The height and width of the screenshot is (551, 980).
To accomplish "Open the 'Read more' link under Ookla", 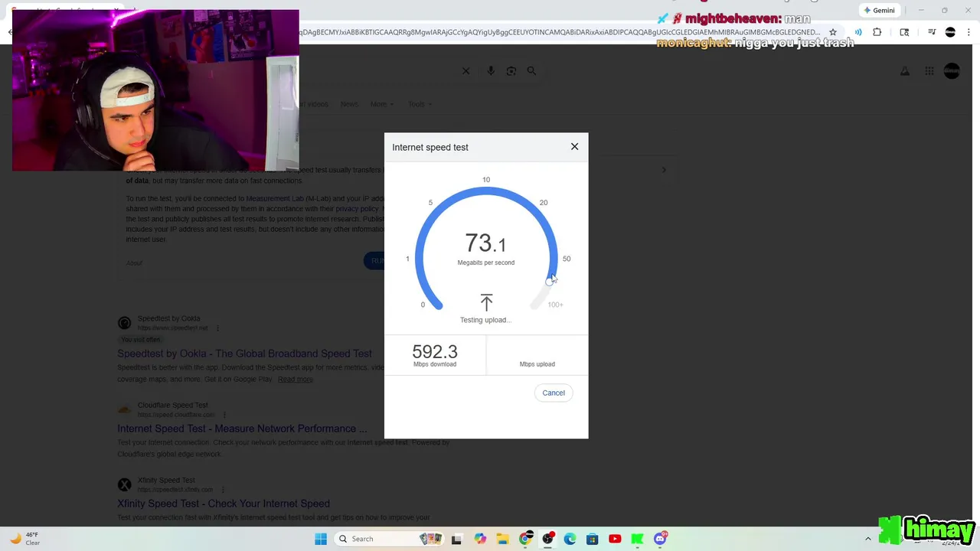I will coord(296,379).
